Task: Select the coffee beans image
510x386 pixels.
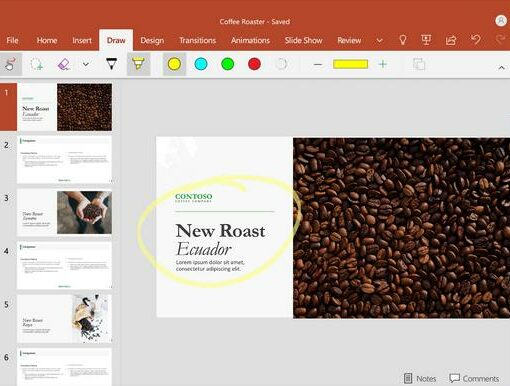Action: tap(401, 228)
